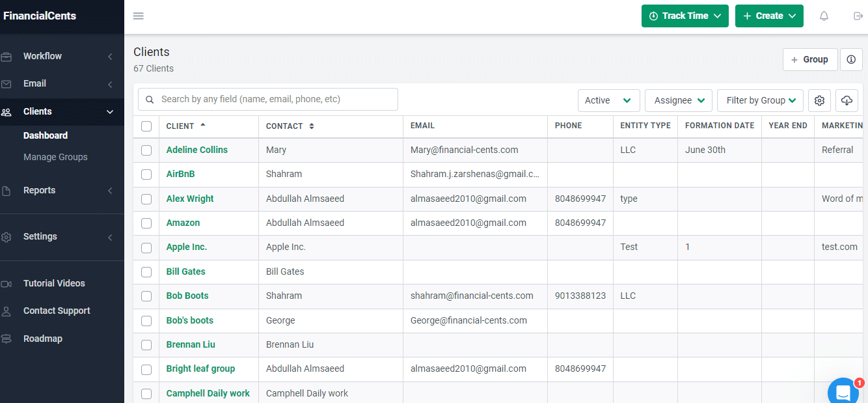Click the Clients people icon
The width and height of the screenshot is (868, 403).
pos(7,112)
